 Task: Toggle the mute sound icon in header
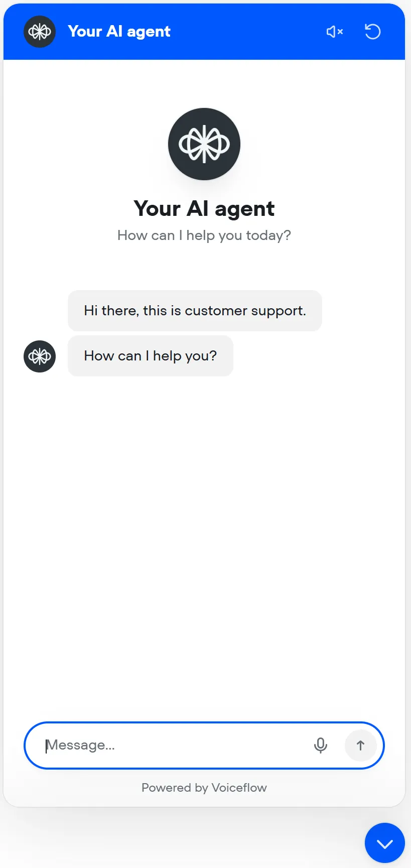(x=335, y=32)
